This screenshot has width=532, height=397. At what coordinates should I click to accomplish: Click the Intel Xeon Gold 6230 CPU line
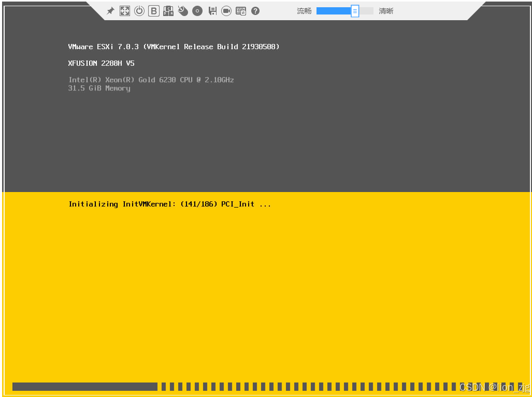click(x=151, y=80)
